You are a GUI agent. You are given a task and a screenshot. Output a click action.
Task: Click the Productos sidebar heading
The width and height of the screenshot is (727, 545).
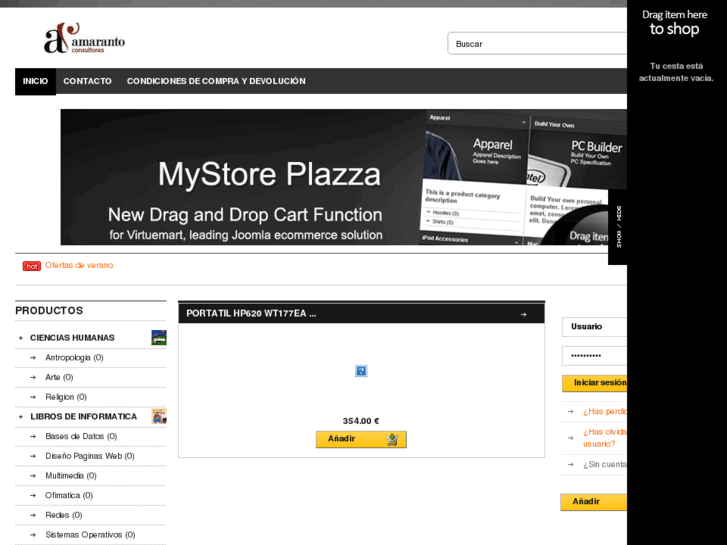point(49,311)
